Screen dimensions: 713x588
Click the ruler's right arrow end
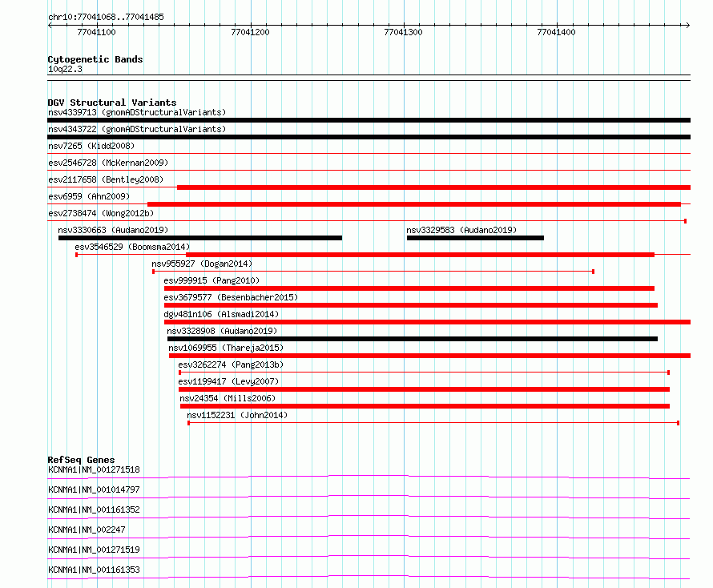(687, 26)
